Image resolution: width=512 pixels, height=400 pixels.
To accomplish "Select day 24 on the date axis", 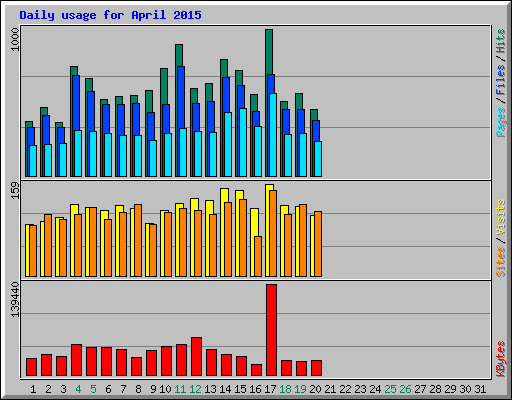I will click(375, 389).
